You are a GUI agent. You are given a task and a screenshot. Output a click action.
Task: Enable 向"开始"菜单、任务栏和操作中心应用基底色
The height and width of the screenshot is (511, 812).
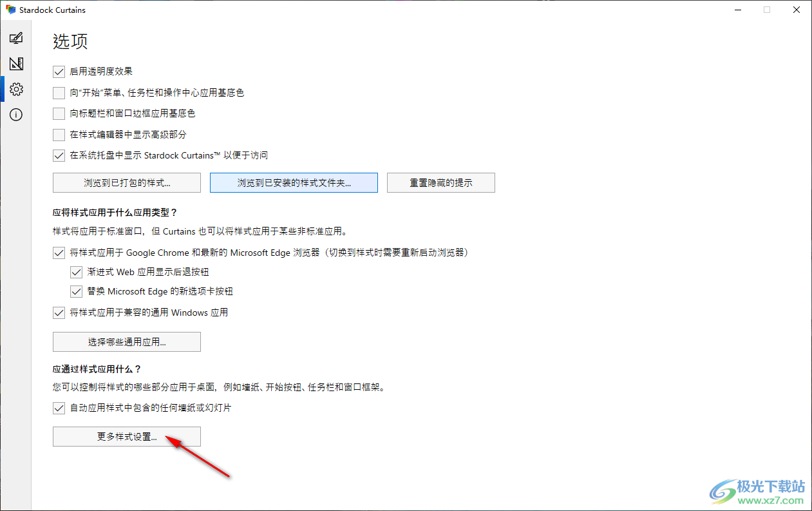pos(59,93)
